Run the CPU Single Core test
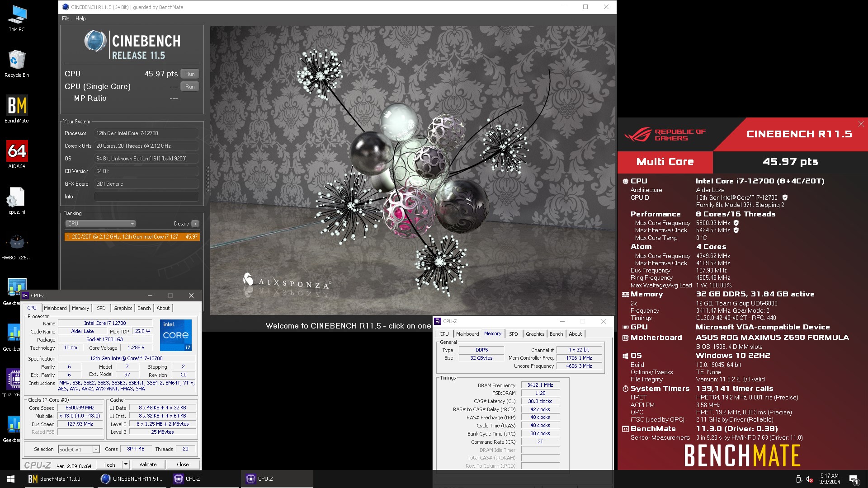Viewport: 868px width, 488px height. 190,87
